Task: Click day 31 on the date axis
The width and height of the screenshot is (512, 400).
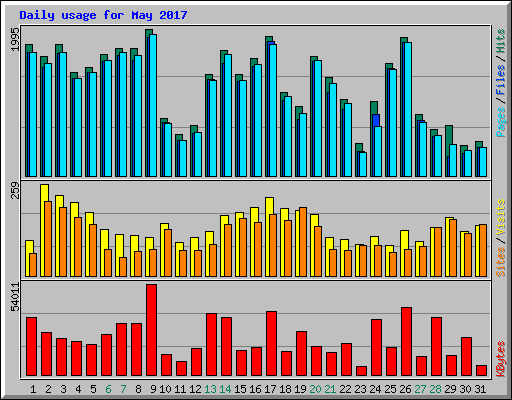Action: click(x=480, y=389)
